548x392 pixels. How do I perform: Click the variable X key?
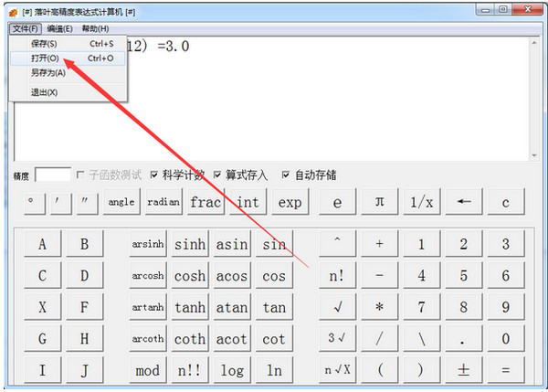tap(42, 307)
